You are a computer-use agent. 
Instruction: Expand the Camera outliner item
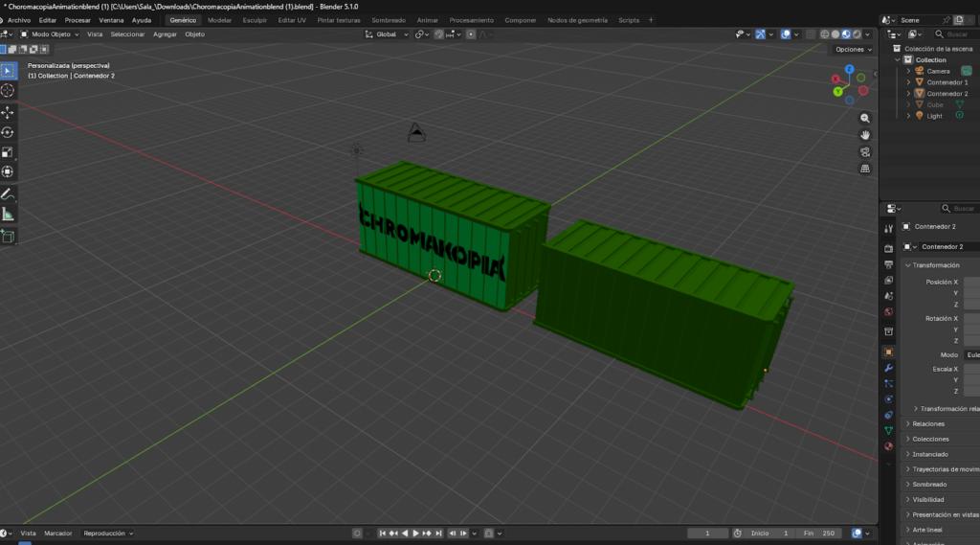pyautogui.click(x=909, y=71)
